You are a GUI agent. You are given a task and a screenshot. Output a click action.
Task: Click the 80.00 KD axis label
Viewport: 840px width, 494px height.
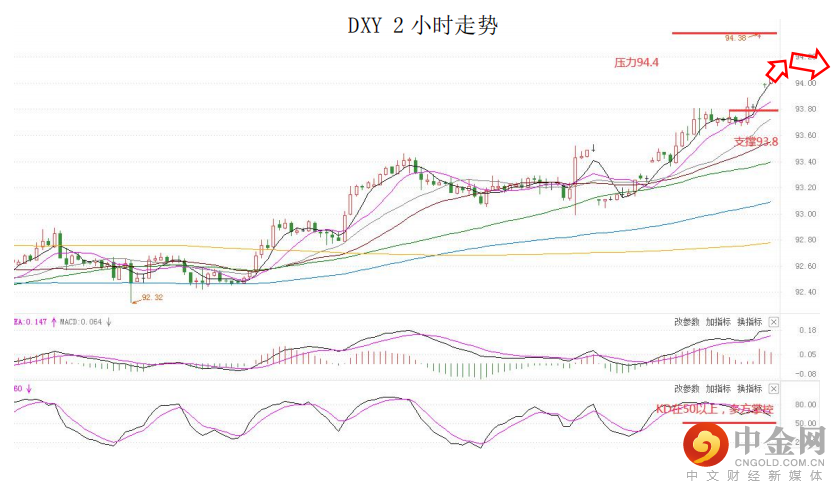806,405
